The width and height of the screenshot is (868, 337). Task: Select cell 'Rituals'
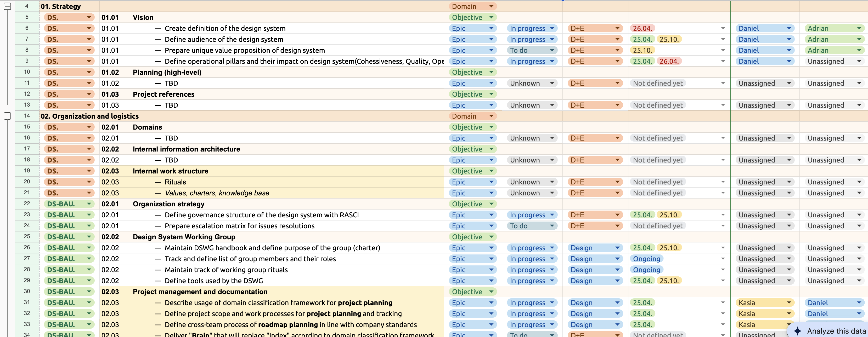[303, 182]
